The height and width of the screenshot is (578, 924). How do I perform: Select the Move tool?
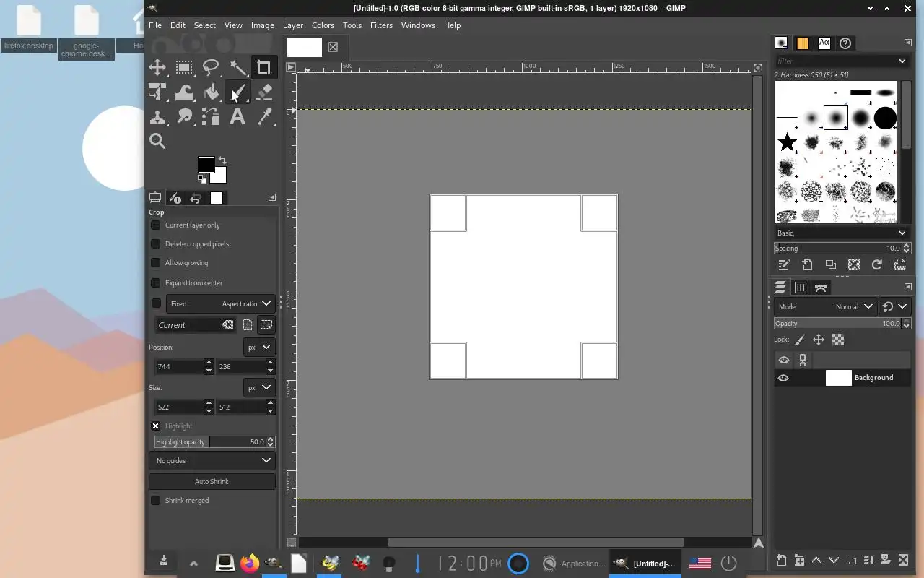(x=157, y=68)
